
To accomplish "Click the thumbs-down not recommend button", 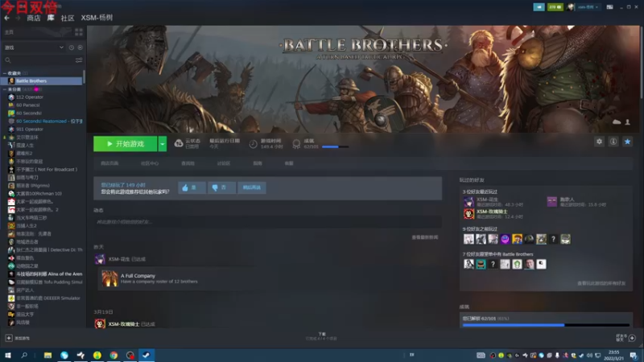I will [221, 187].
